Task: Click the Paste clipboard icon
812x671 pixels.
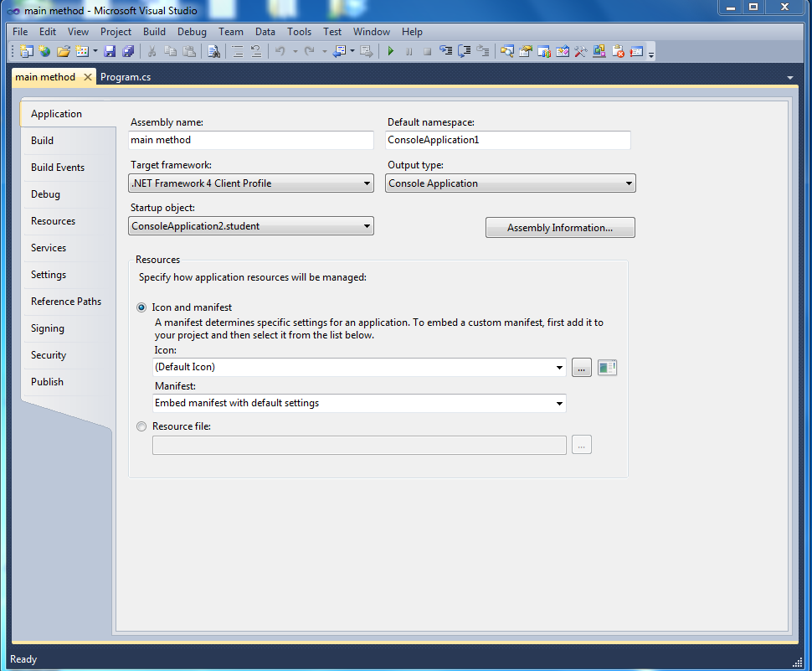Action: tap(189, 51)
